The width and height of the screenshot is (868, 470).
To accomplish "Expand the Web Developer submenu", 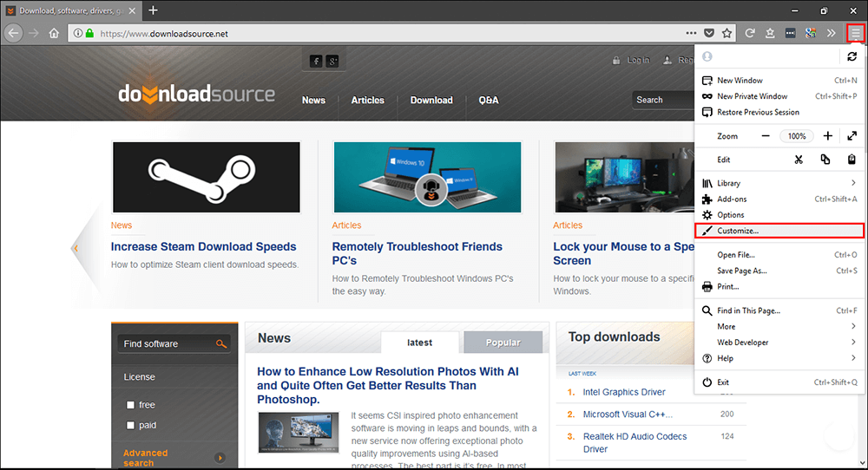I will tap(779, 343).
